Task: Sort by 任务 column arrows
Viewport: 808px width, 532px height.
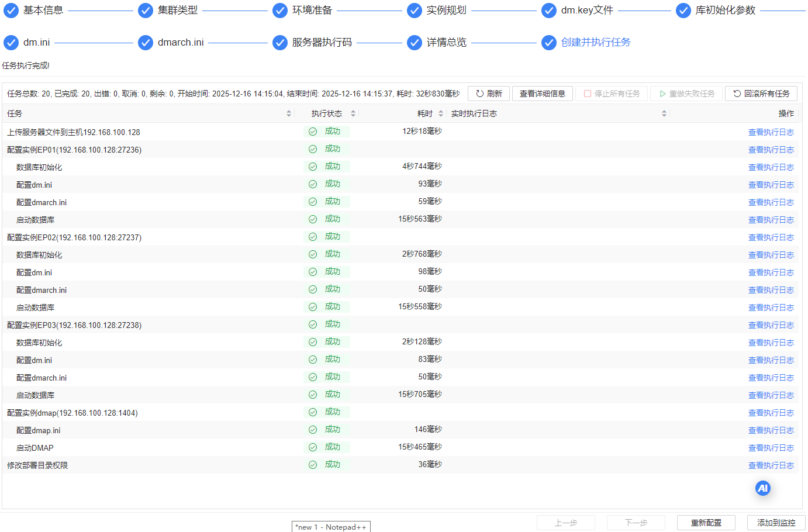Action: click(289, 113)
